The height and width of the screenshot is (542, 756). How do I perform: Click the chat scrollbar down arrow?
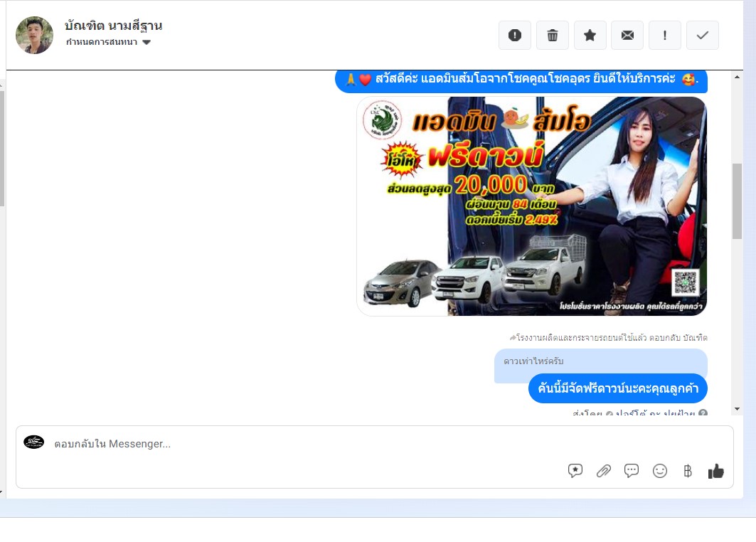[737, 409]
